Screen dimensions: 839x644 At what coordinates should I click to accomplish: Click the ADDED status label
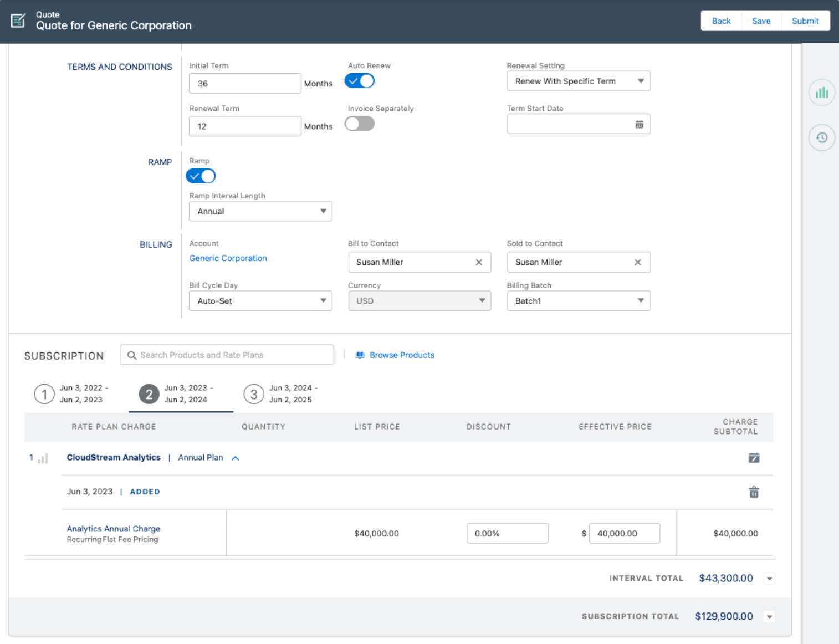[145, 492]
